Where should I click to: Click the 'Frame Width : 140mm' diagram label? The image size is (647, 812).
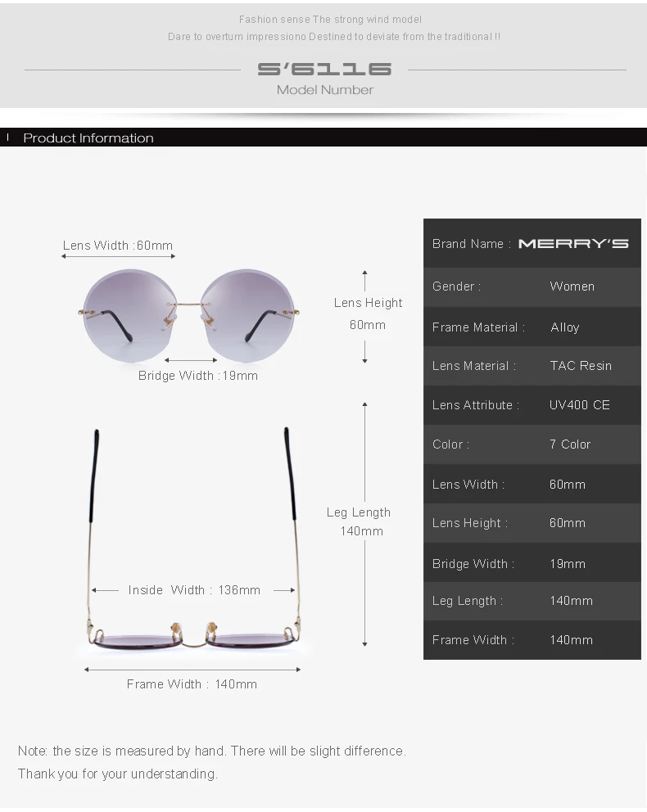tap(192, 684)
